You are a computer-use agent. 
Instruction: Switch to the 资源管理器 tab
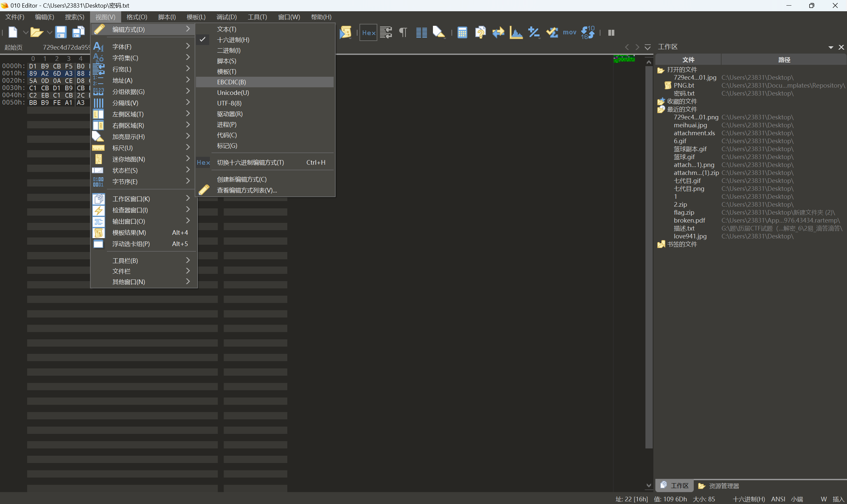(x=719, y=486)
